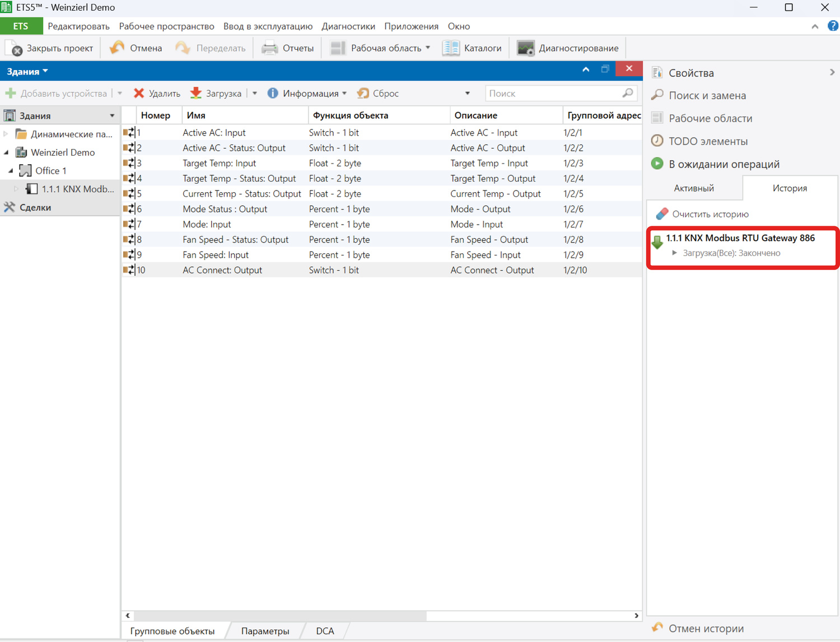Launch the Diagnostics (Диагностирование) monitor icon

(525, 48)
